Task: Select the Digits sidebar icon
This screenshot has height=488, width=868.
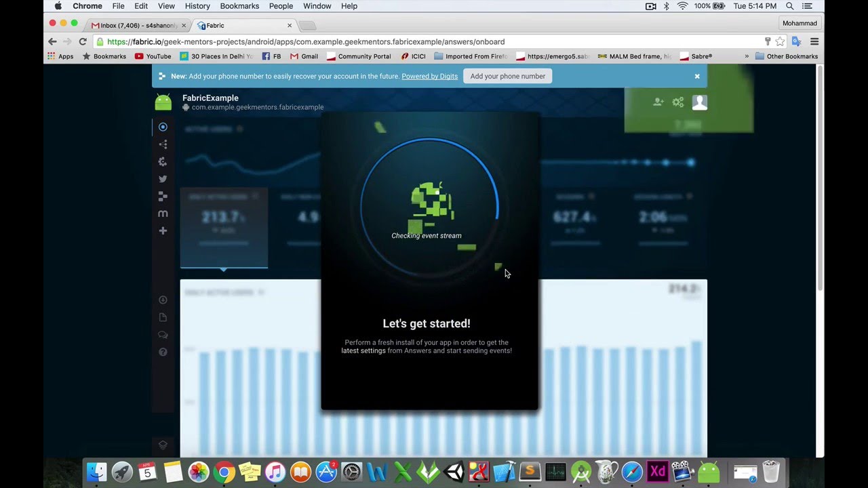Action: pos(163,197)
